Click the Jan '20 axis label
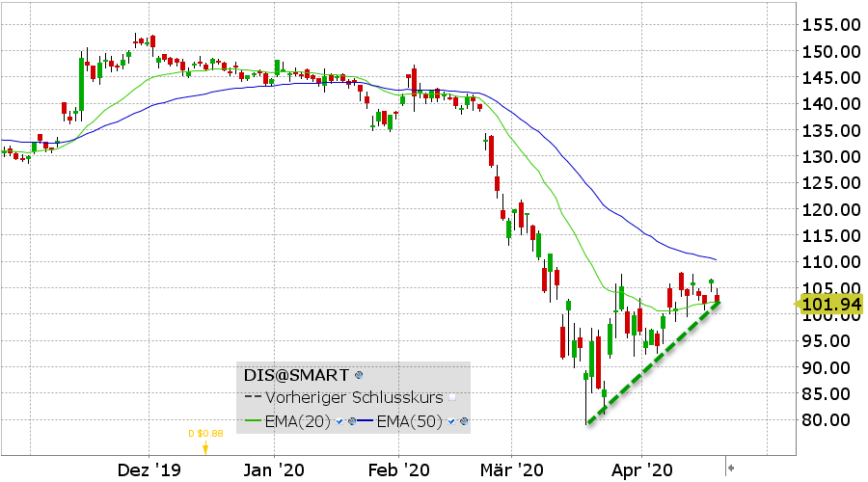The width and height of the screenshot is (868, 482). (274, 470)
